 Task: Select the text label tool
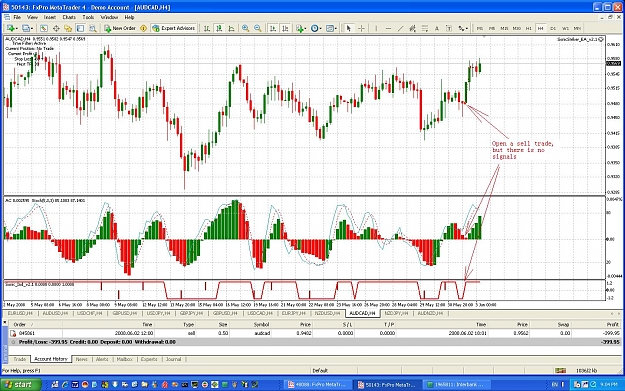point(449,28)
